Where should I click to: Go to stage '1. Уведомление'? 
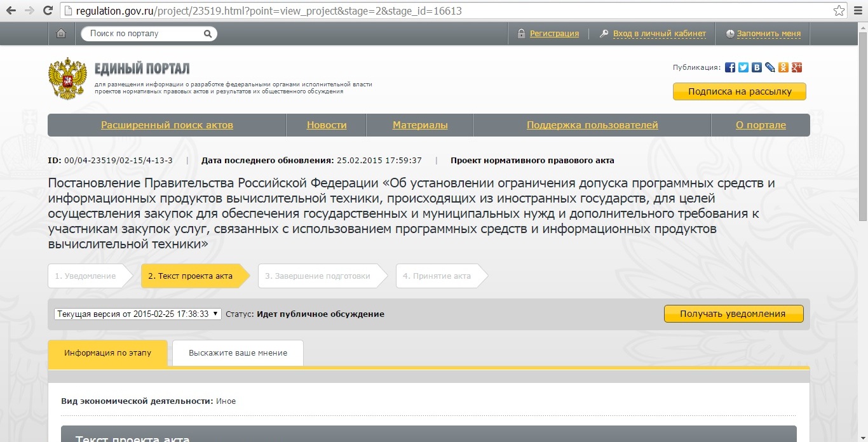[85, 276]
